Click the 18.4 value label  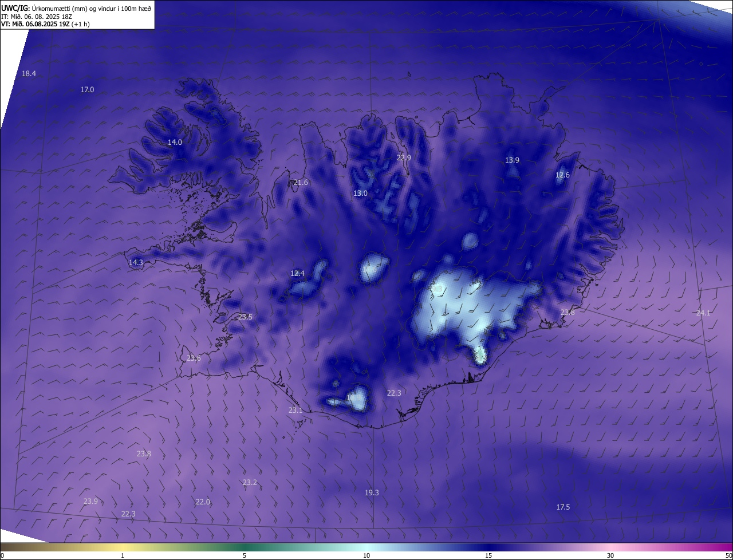29,74
